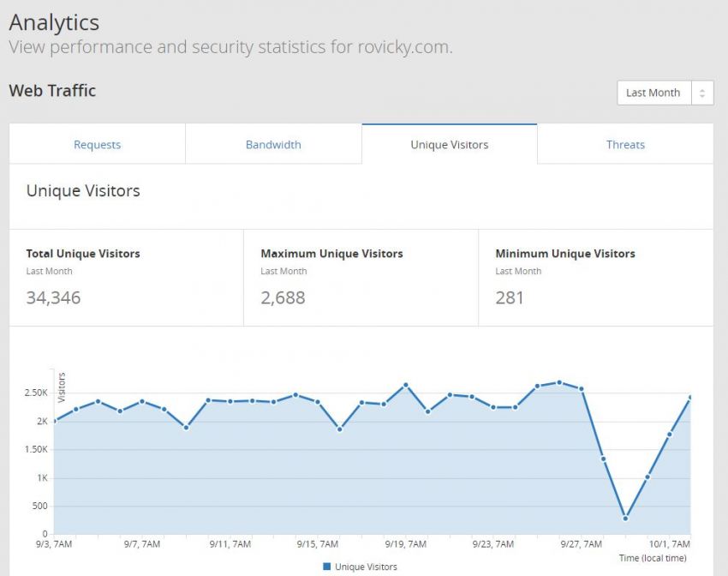
Task: Click the Web Traffic section heading
Action: 52,90
